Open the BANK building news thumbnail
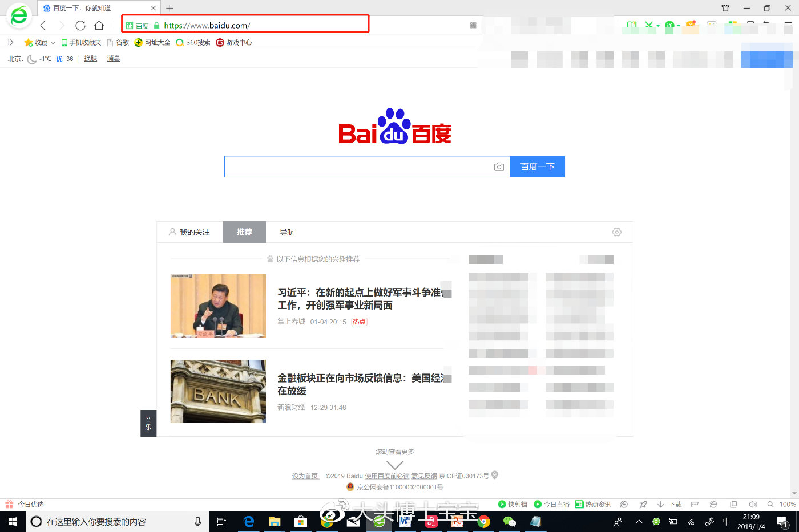799x532 pixels. [x=218, y=391]
